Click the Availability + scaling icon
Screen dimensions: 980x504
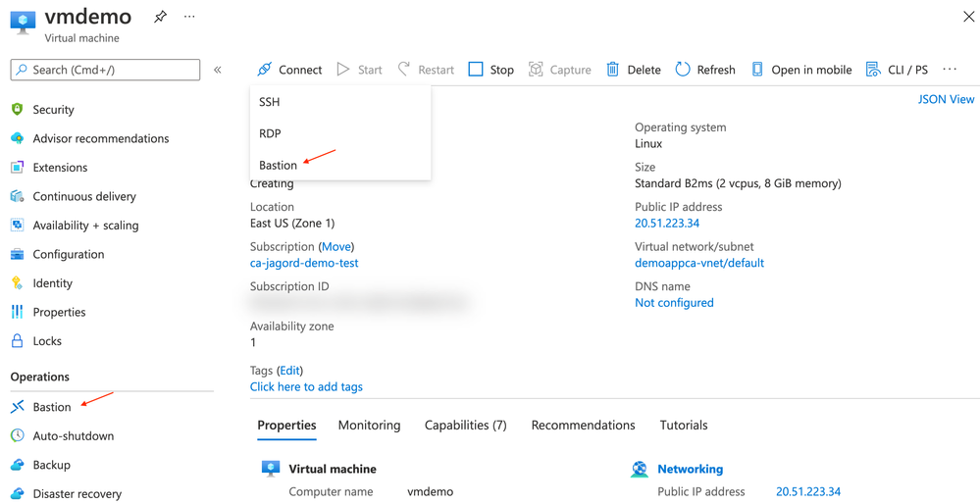(x=18, y=225)
